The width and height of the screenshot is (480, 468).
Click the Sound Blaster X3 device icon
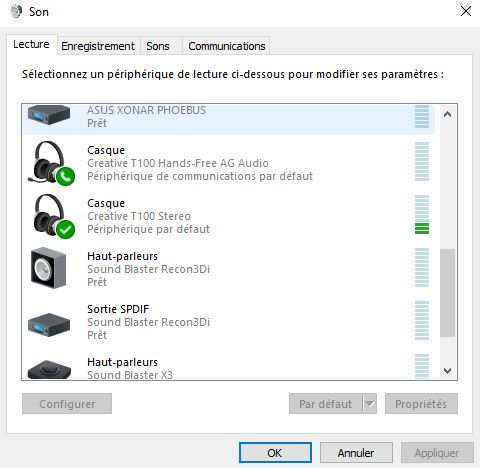(49, 369)
